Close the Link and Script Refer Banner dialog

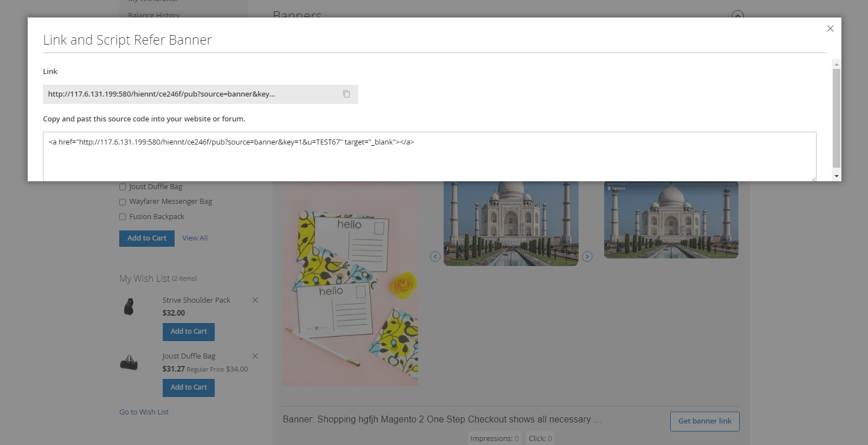click(830, 29)
